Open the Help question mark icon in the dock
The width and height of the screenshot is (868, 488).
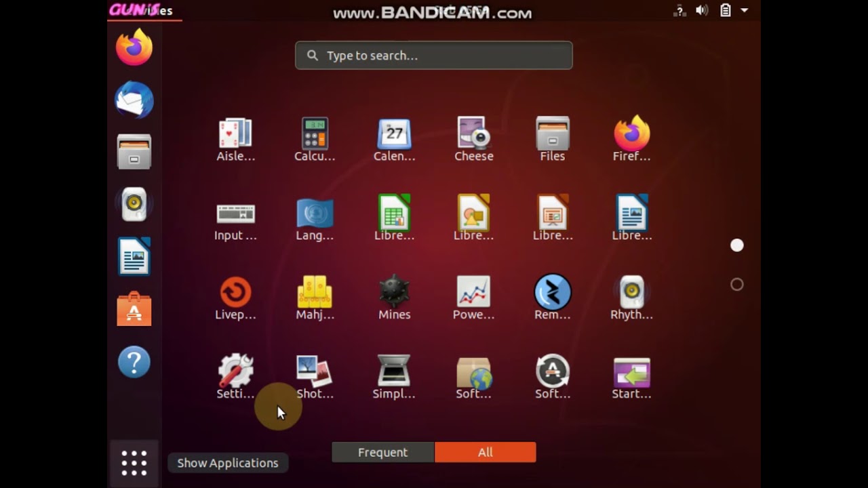pyautogui.click(x=134, y=362)
